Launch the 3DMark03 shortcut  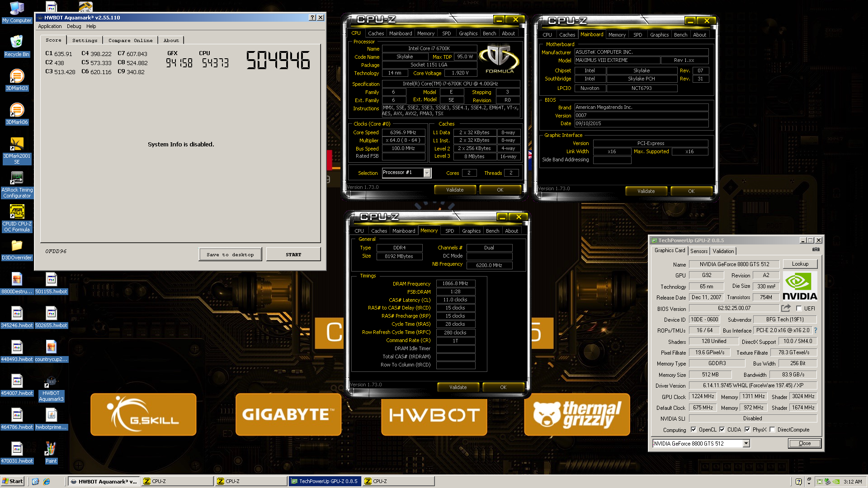17,80
